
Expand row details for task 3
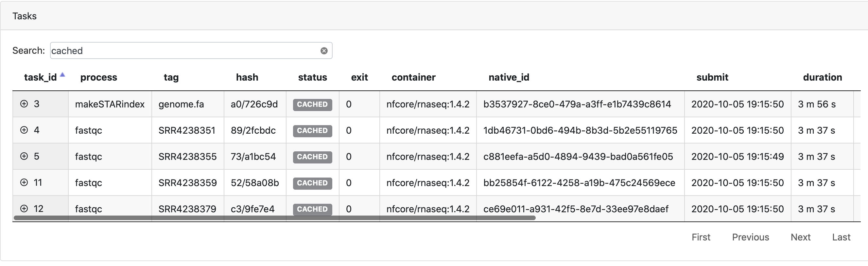coord(24,104)
